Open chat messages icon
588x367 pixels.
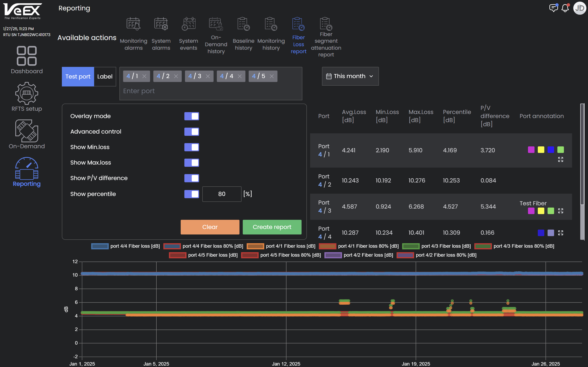[553, 8]
